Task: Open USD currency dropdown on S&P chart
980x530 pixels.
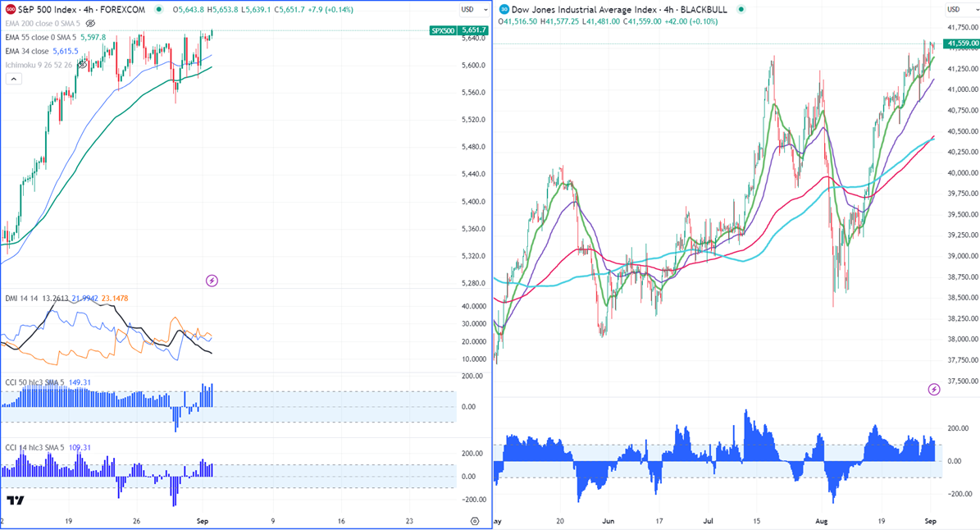Action: [x=475, y=9]
